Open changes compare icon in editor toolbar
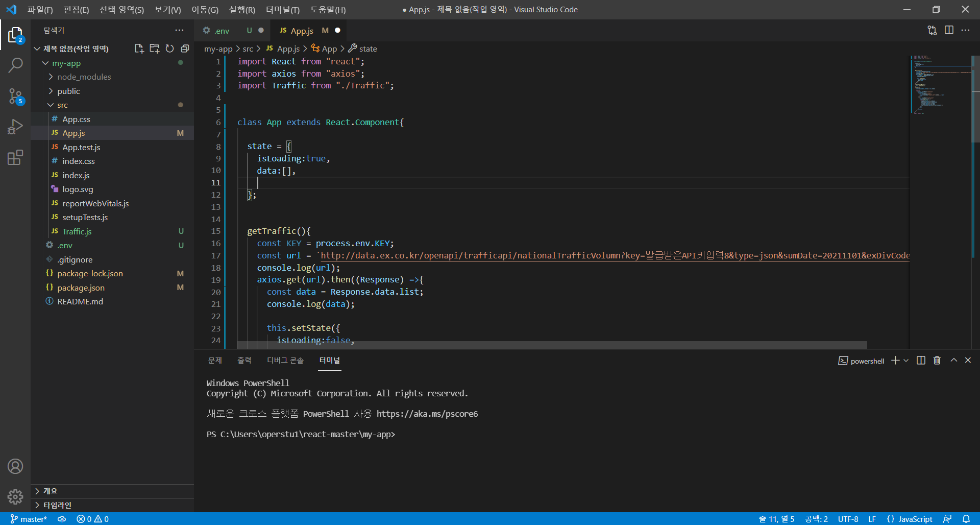 point(932,31)
